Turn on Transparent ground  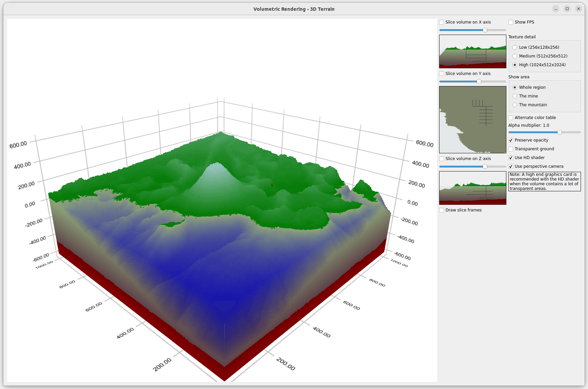point(511,149)
